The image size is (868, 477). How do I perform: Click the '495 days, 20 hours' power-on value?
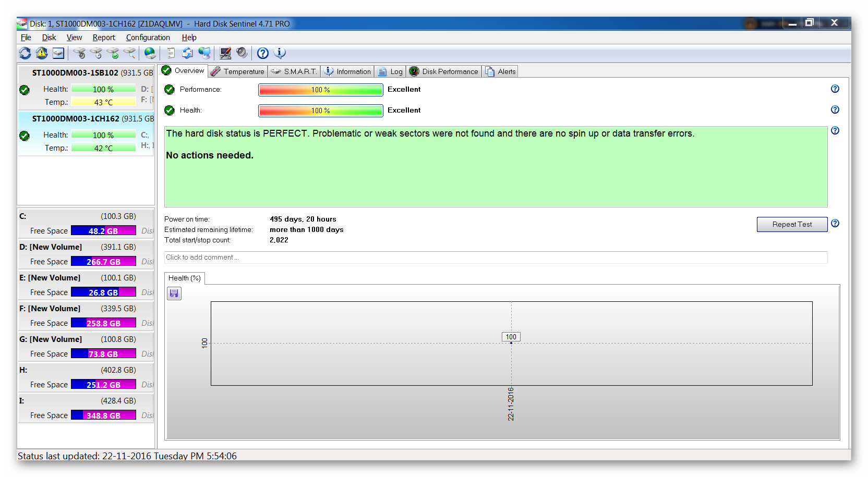coord(303,219)
